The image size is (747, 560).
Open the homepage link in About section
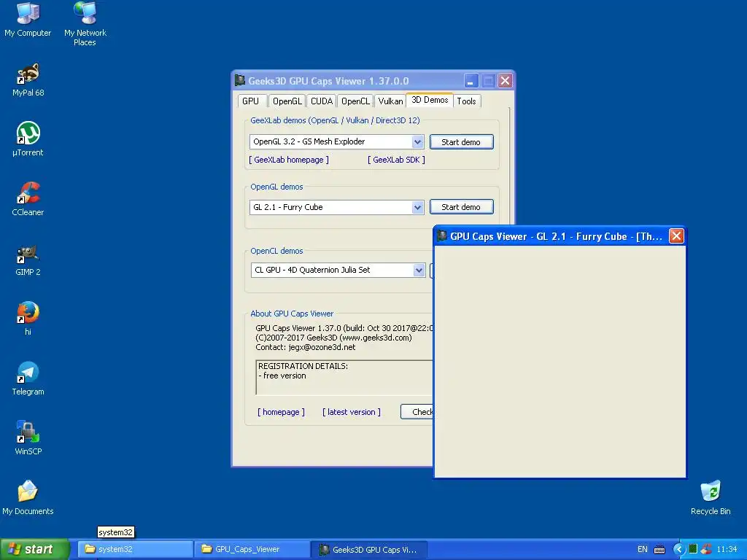[281, 413]
